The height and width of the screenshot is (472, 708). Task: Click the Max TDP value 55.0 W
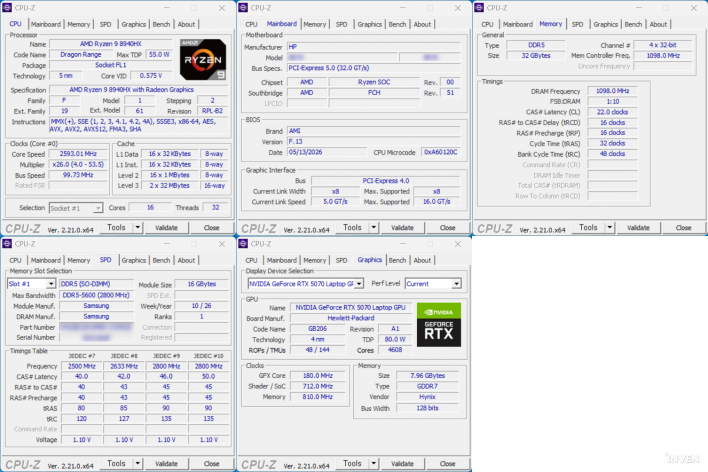(x=159, y=54)
